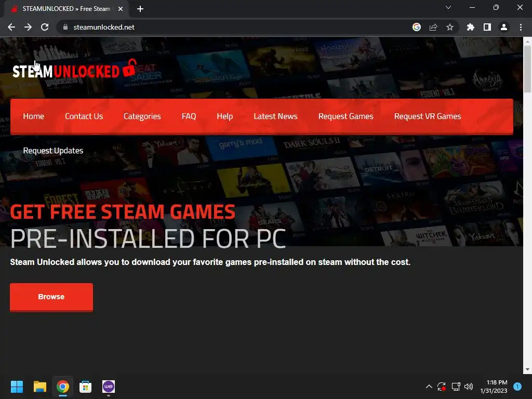
Task: Click the vertical scrollbar thumb
Action: 527,69
